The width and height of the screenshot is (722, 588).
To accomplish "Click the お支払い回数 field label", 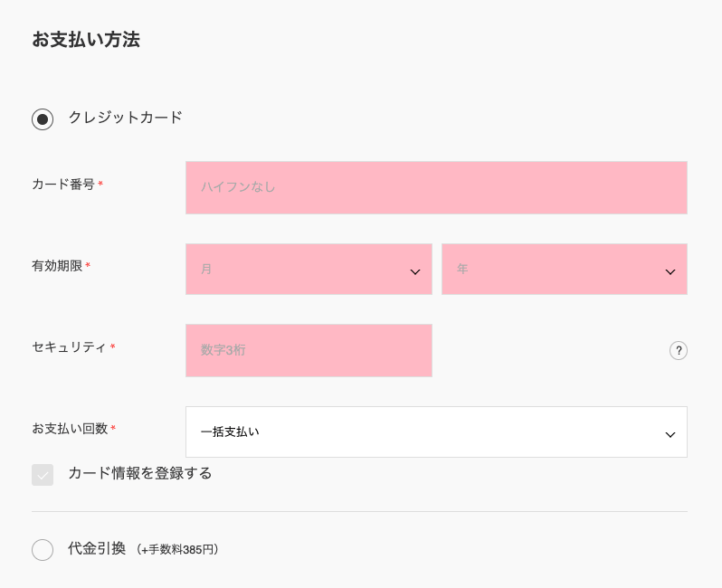I will (70, 429).
